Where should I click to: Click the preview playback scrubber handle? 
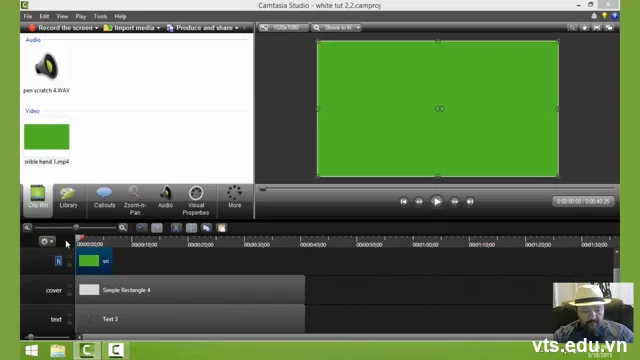click(263, 189)
